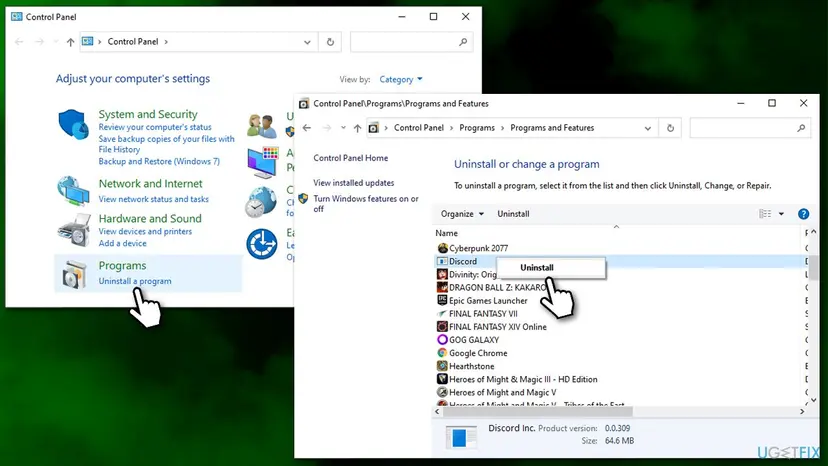Click User Accounts people icon
Image resolution: width=828 pixels, height=466 pixels.
coord(262,126)
